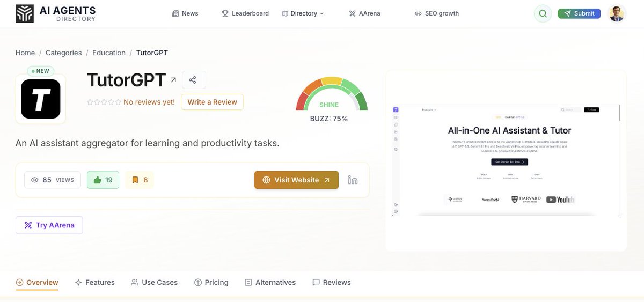Click the Visit Website button
Viewport: 644px width, 302px height.
[x=296, y=180]
